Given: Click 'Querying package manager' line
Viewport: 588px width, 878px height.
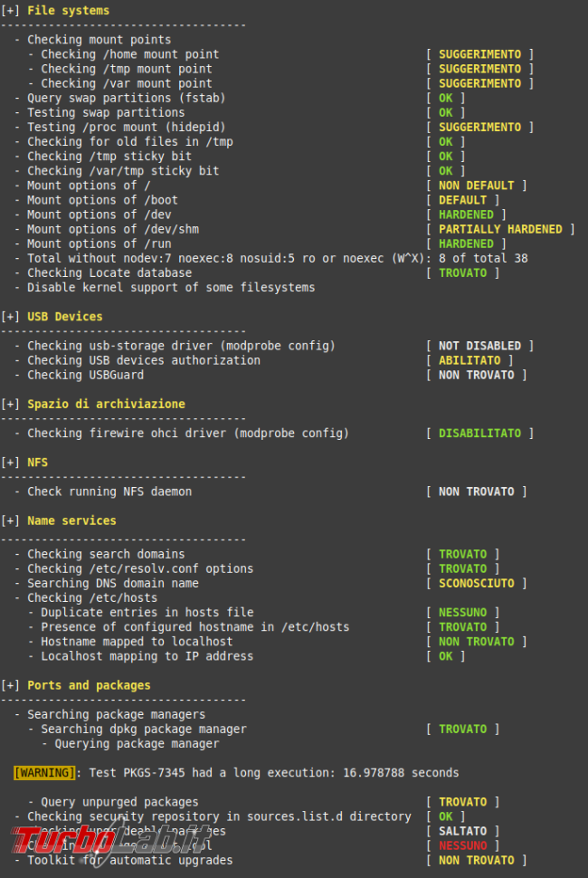Looking at the screenshot, I should pyautogui.click(x=138, y=743).
